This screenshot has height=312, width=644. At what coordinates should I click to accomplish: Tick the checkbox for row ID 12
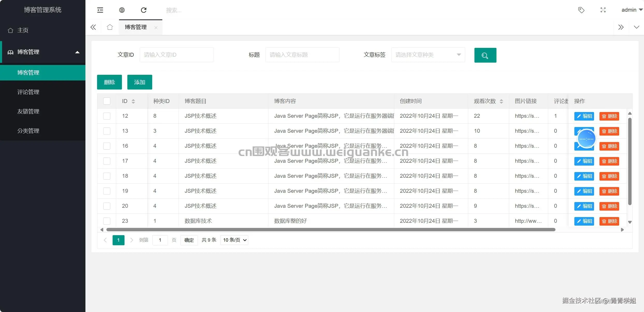(107, 116)
